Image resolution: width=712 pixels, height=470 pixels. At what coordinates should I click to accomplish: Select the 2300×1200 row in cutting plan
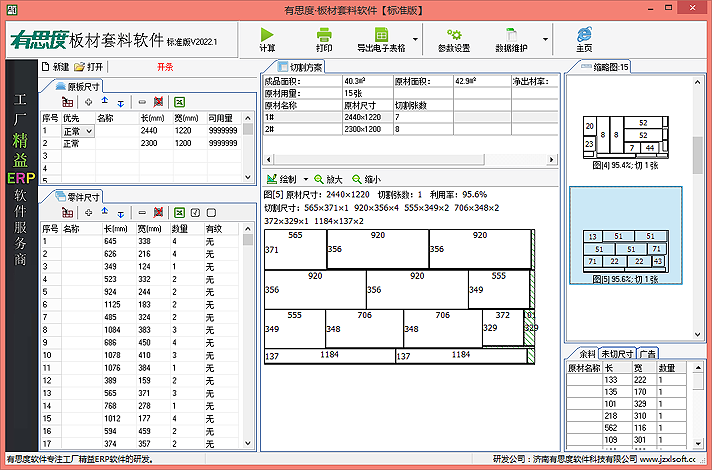[x=410, y=129]
